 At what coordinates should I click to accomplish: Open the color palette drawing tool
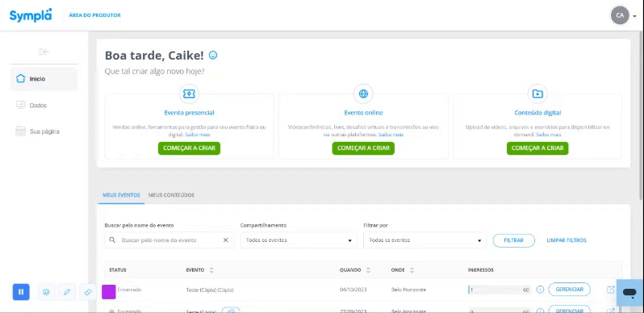[x=46, y=292]
